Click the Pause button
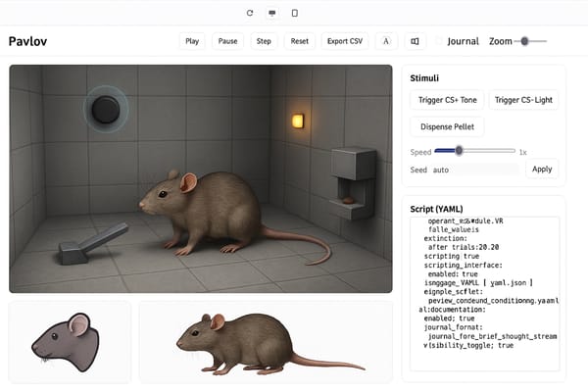Screen dimensions: 588x392 pos(228,41)
